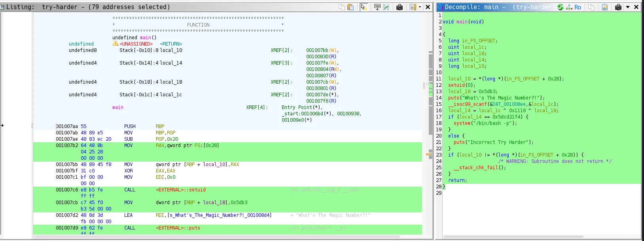Screen dimensions: 644x241
Task: Click the Copy icon in Listing toolbar
Action: pos(342,7)
